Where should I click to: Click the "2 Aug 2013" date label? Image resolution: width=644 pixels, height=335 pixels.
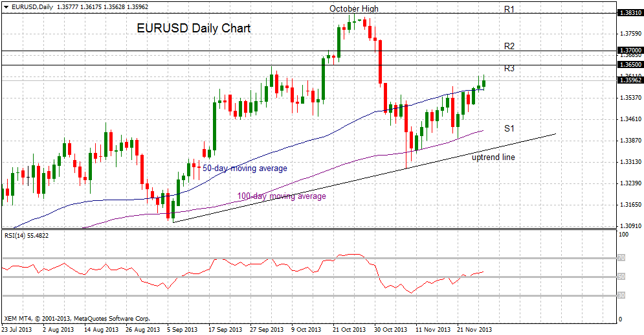[60, 330]
